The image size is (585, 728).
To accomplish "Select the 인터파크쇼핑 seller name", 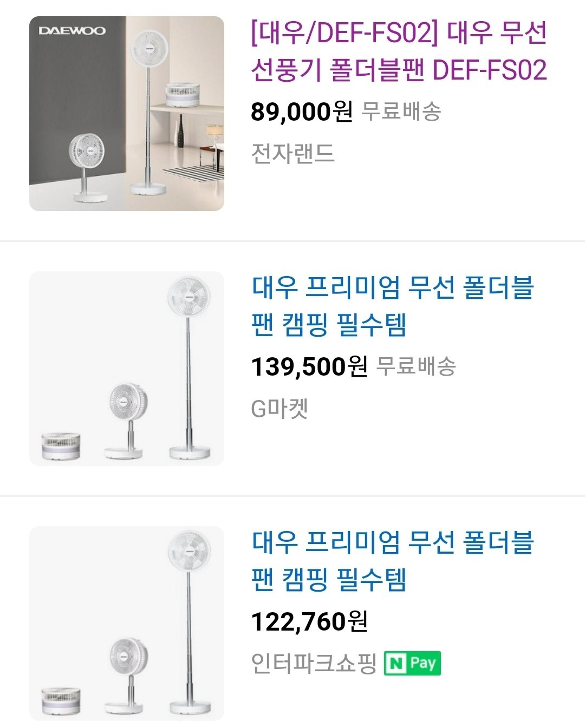I will click(x=314, y=663).
